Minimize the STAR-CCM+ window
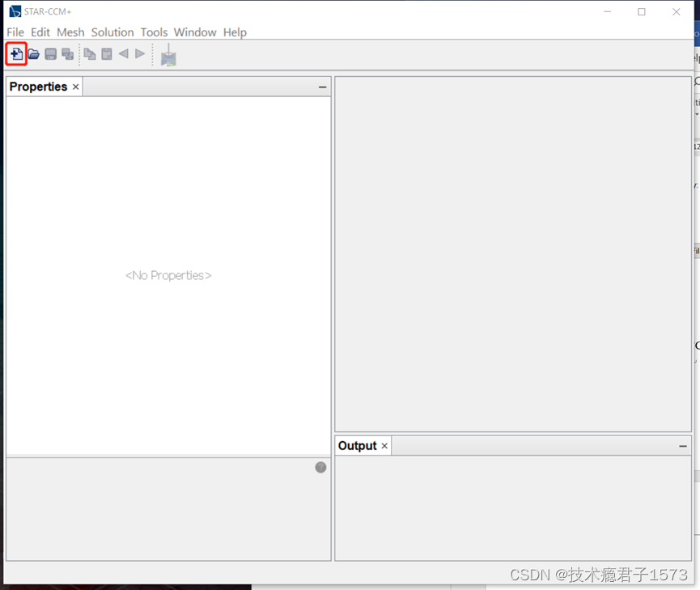The width and height of the screenshot is (700, 590). [x=607, y=11]
